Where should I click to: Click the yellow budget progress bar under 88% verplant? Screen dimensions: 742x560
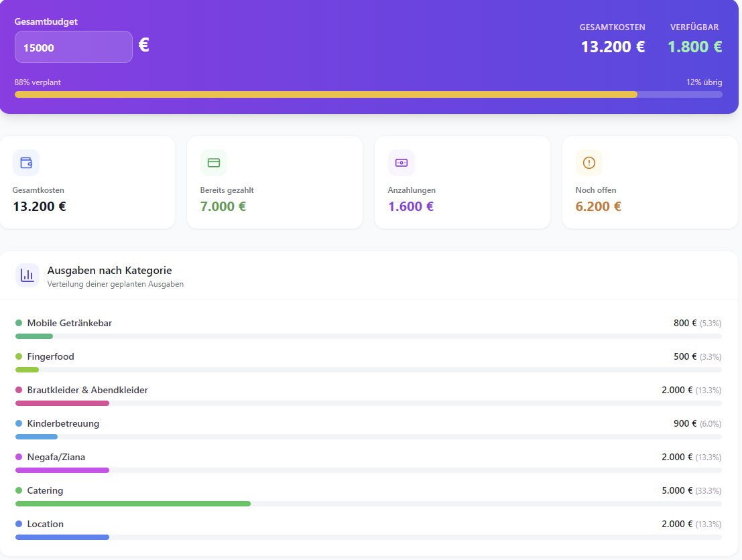[x=326, y=94]
